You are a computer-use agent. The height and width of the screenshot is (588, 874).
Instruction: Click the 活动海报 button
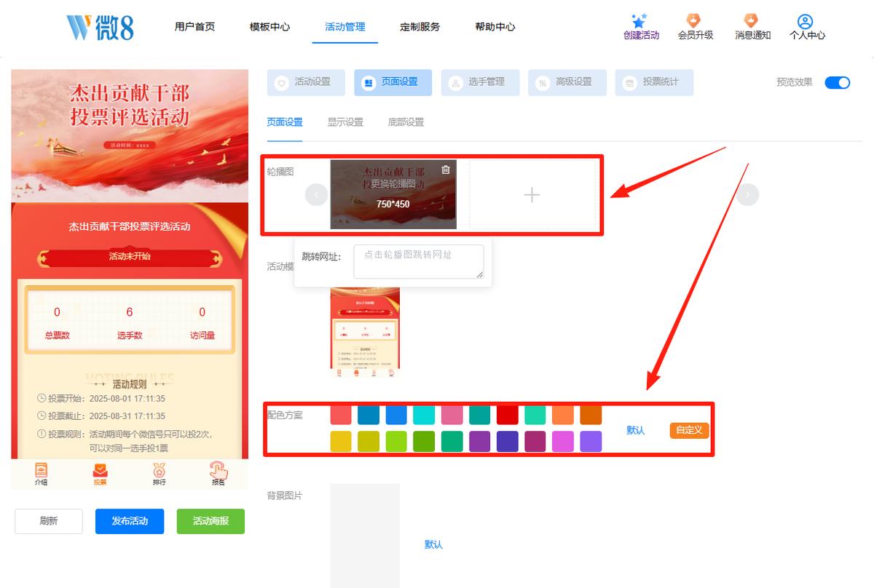click(210, 521)
